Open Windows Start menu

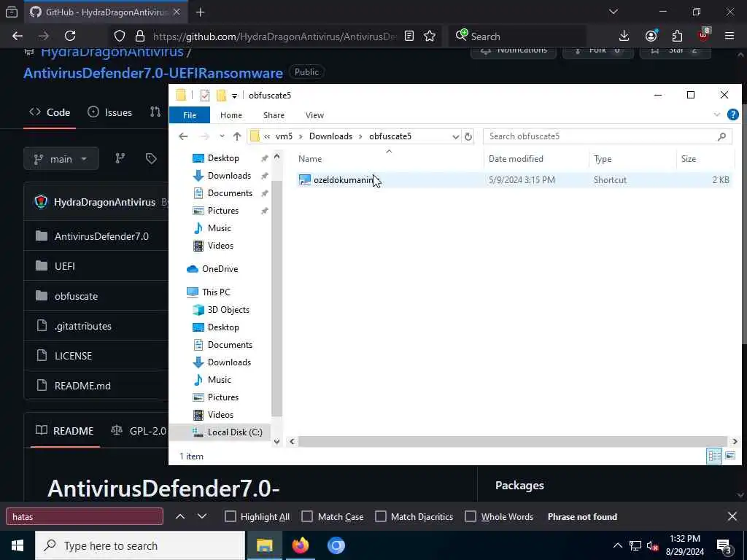[18, 545]
